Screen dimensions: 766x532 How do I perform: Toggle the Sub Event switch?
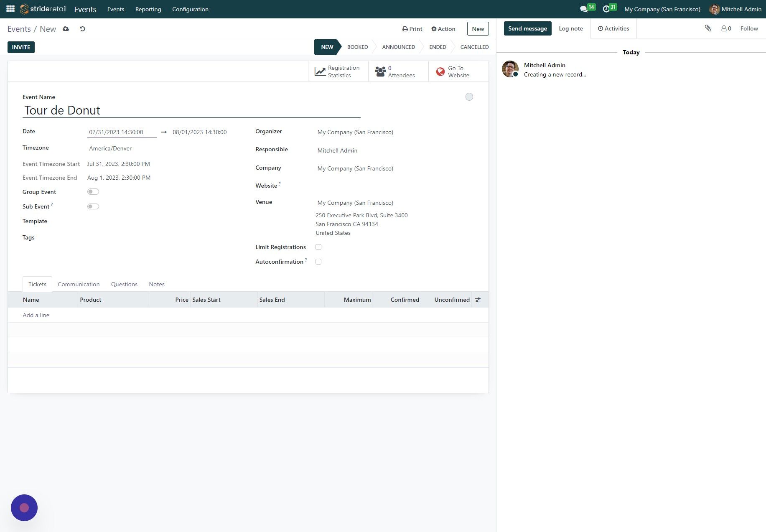(x=93, y=206)
